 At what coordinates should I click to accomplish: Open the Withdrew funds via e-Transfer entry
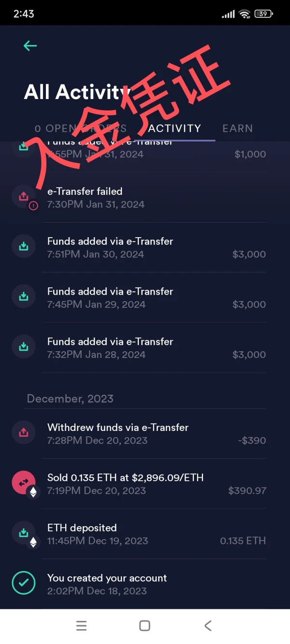click(x=145, y=433)
